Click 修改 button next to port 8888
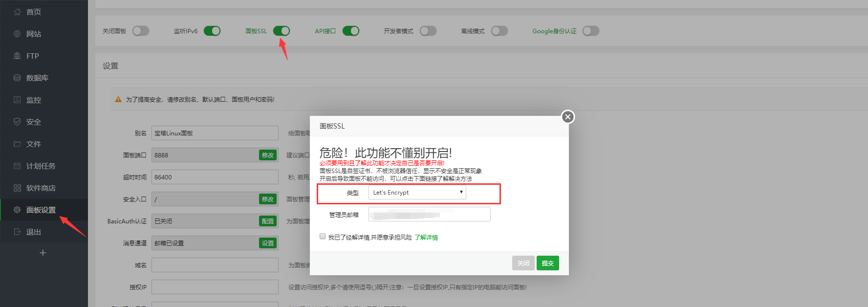The image size is (868, 307). tap(268, 155)
